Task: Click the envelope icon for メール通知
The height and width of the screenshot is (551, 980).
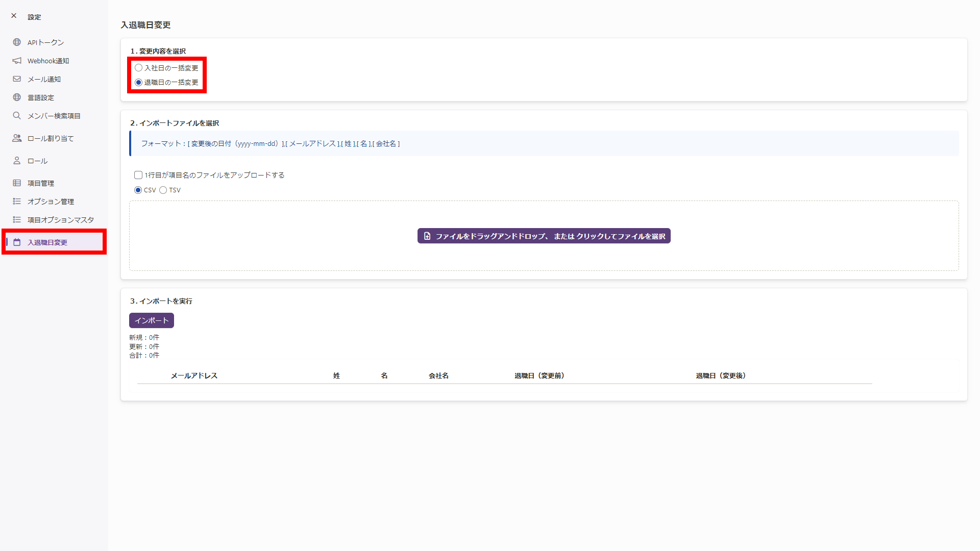Action: tap(17, 79)
